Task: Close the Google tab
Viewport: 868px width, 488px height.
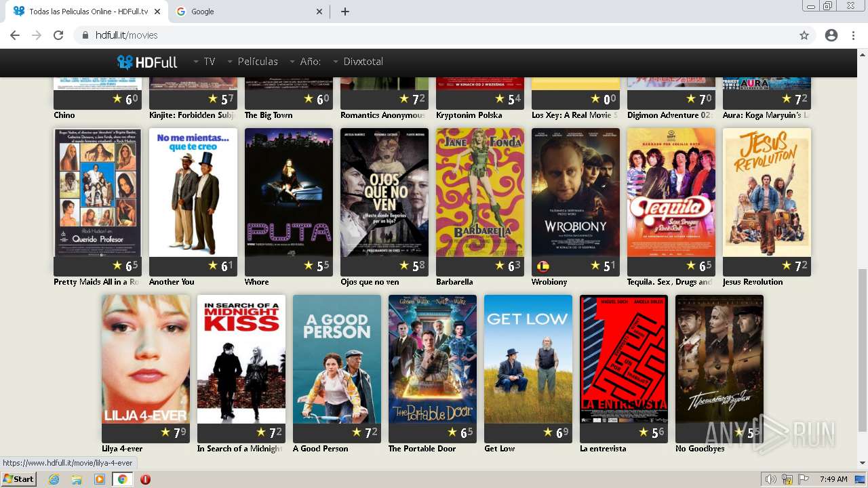Action: pos(320,12)
